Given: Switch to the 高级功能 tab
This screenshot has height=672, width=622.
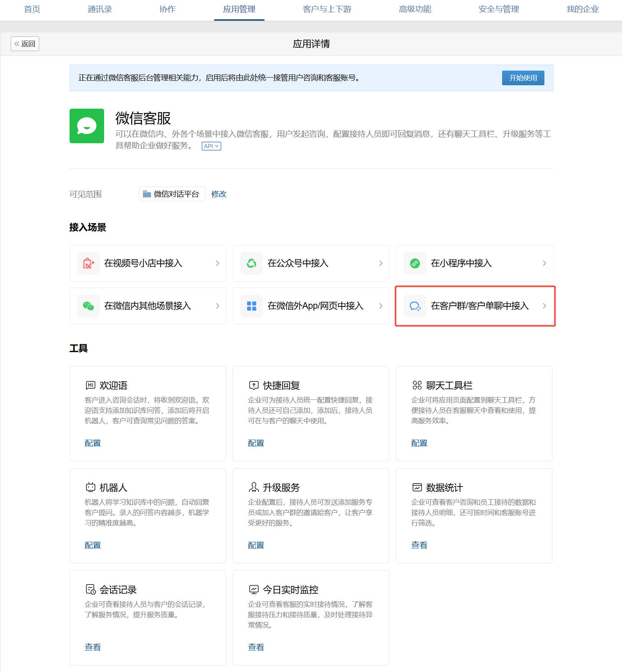Looking at the screenshot, I should [x=415, y=9].
